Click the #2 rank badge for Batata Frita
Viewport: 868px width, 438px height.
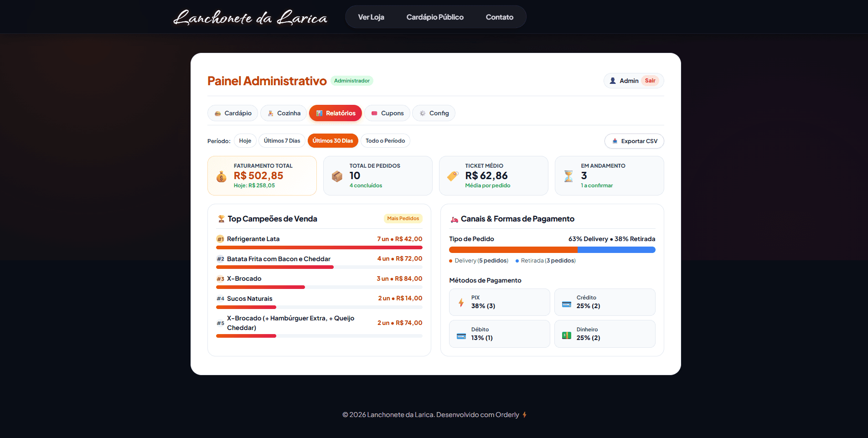(220, 259)
